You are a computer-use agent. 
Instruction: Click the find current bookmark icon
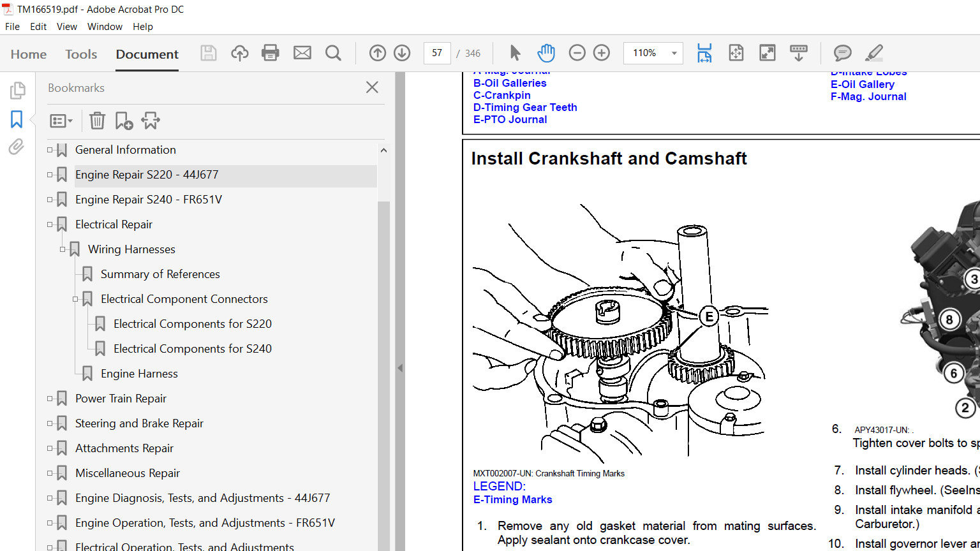151,121
